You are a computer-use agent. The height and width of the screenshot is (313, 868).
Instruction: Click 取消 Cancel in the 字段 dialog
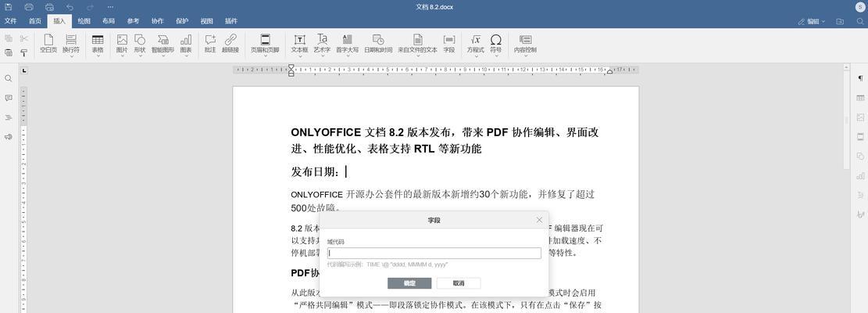(459, 283)
